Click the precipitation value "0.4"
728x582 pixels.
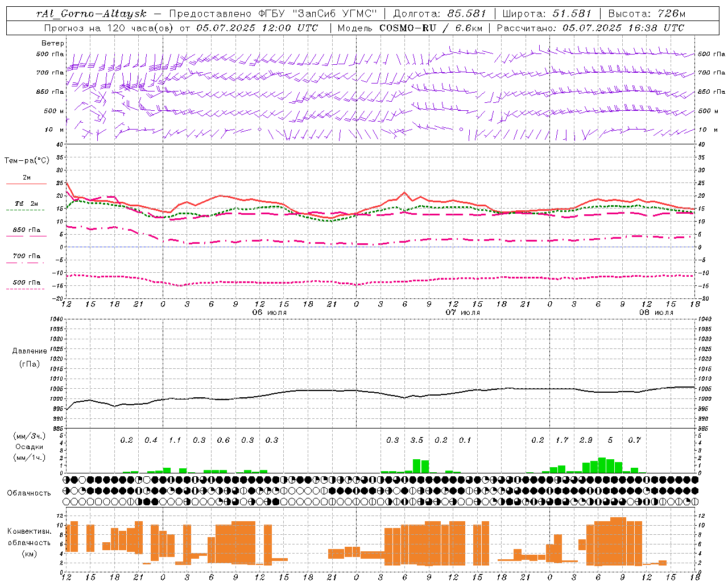[x=151, y=440]
